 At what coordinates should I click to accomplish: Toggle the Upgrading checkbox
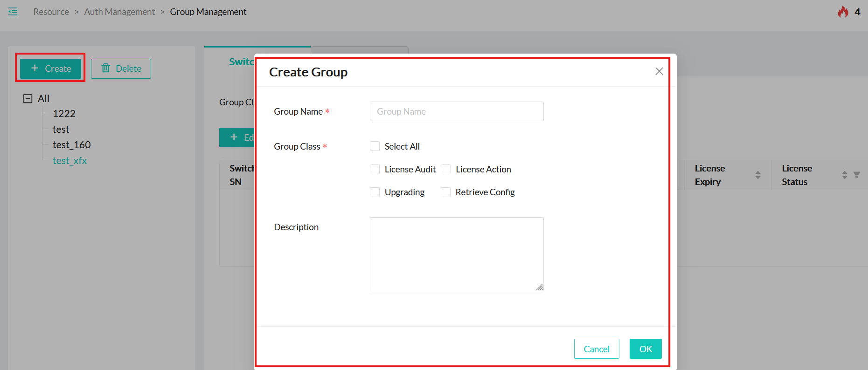tap(375, 192)
